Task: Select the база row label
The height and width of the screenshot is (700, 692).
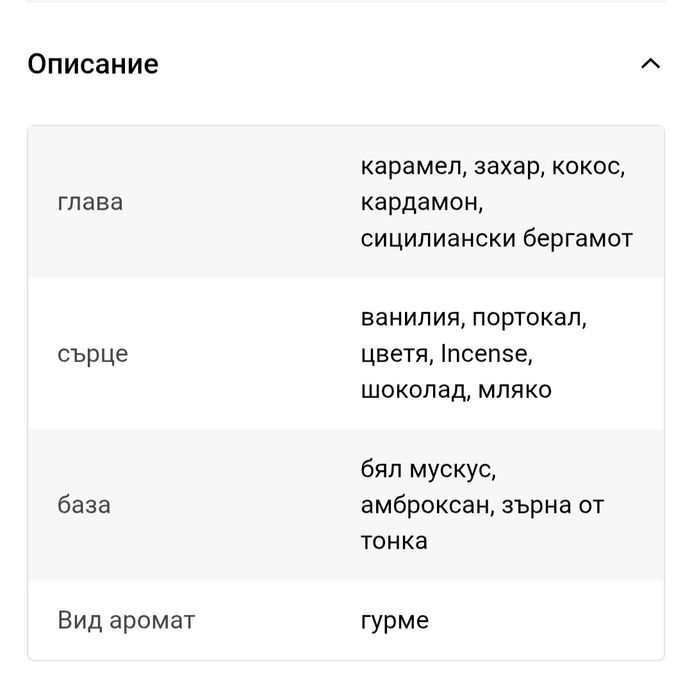Action: 84,505
